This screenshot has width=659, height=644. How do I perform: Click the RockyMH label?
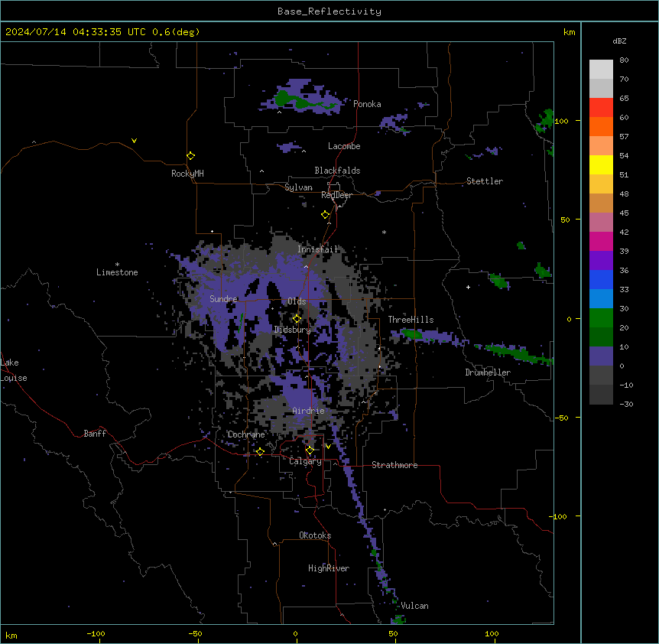(187, 174)
